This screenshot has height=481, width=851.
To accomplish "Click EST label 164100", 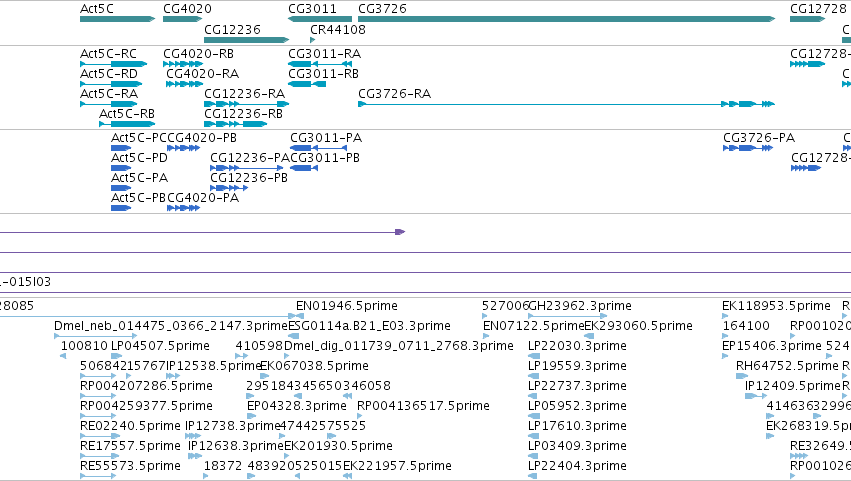I will point(746,326).
